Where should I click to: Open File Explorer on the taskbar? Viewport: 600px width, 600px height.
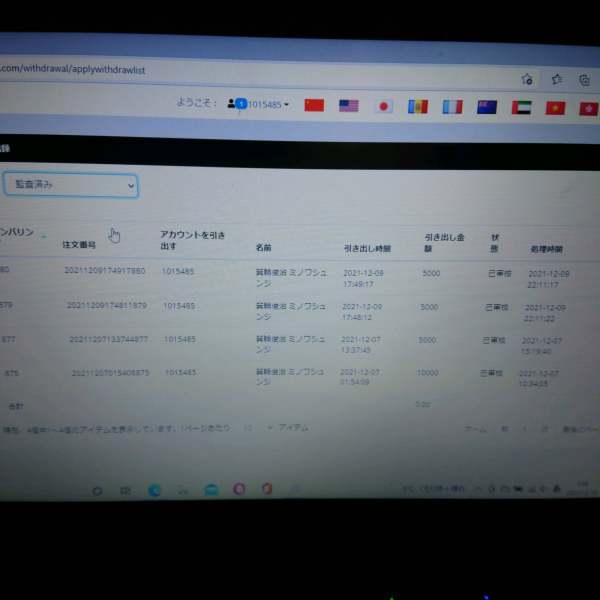183,490
